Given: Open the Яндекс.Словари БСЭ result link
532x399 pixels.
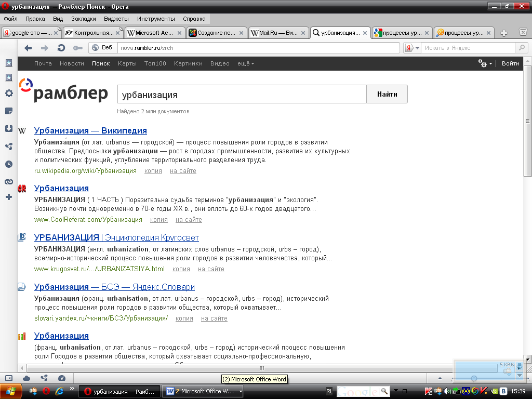Looking at the screenshot, I should coord(114,287).
